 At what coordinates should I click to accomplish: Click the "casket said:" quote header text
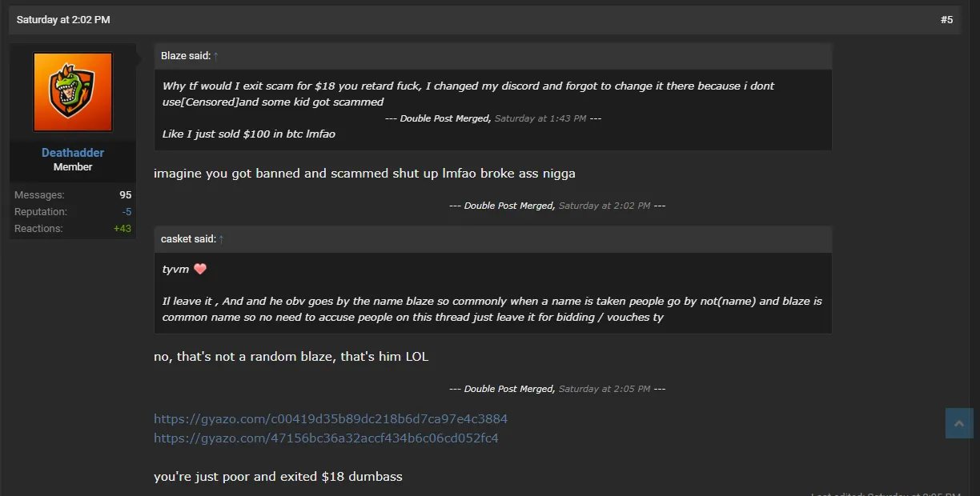pyautogui.click(x=188, y=239)
